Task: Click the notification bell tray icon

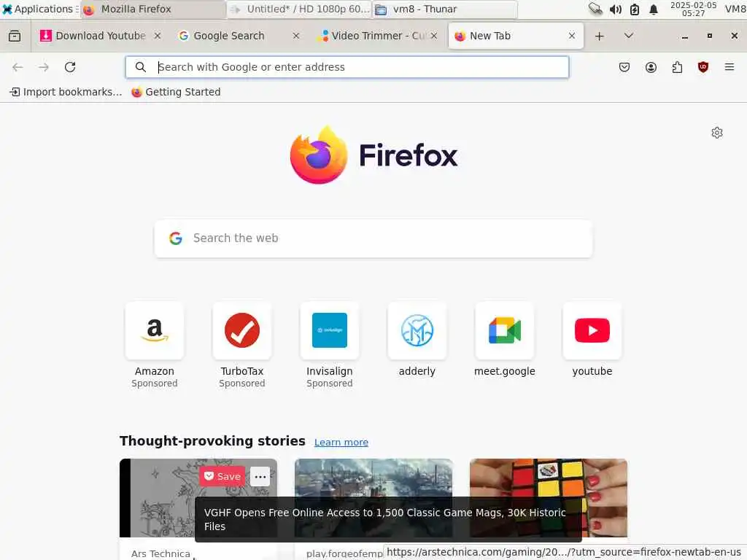Action: point(654,9)
